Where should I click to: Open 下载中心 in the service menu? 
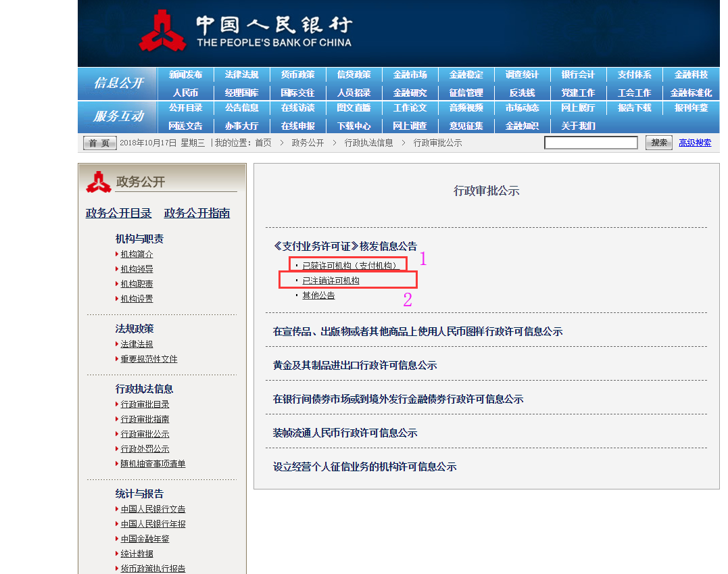pos(354,126)
